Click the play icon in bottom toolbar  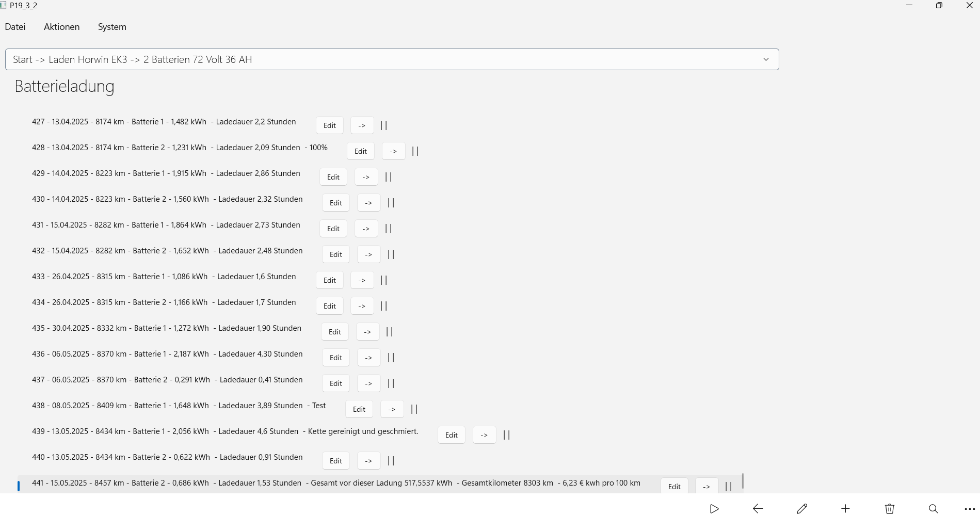pos(714,509)
